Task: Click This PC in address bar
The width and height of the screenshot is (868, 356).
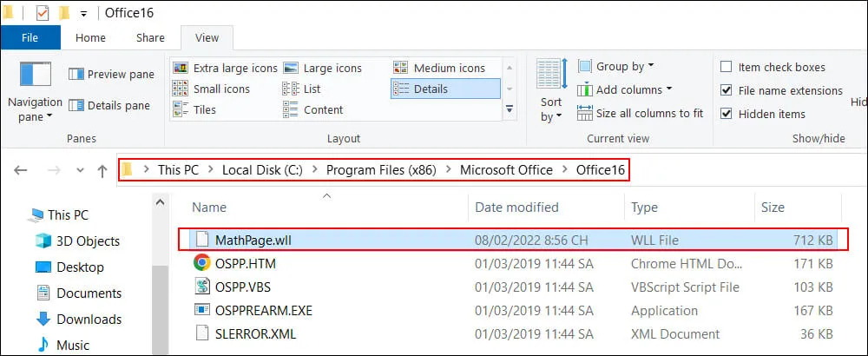Action: click(178, 170)
